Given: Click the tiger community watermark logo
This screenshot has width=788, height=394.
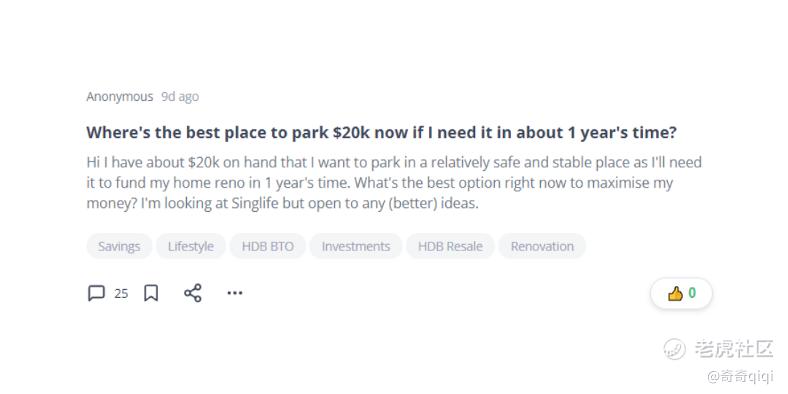Looking at the screenshot, I should [674, 348].
